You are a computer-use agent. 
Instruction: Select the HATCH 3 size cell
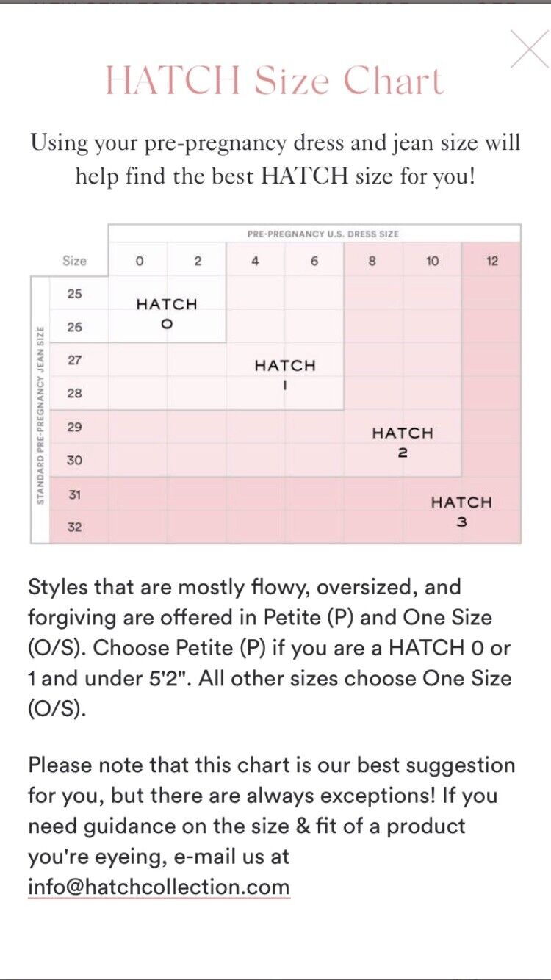tap(461, 511)
